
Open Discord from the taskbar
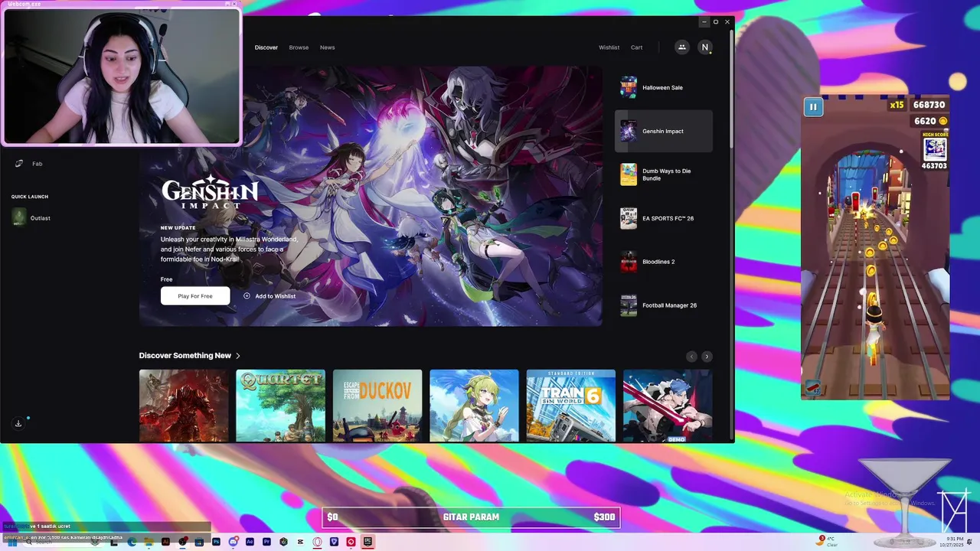(x=233, y=542)
